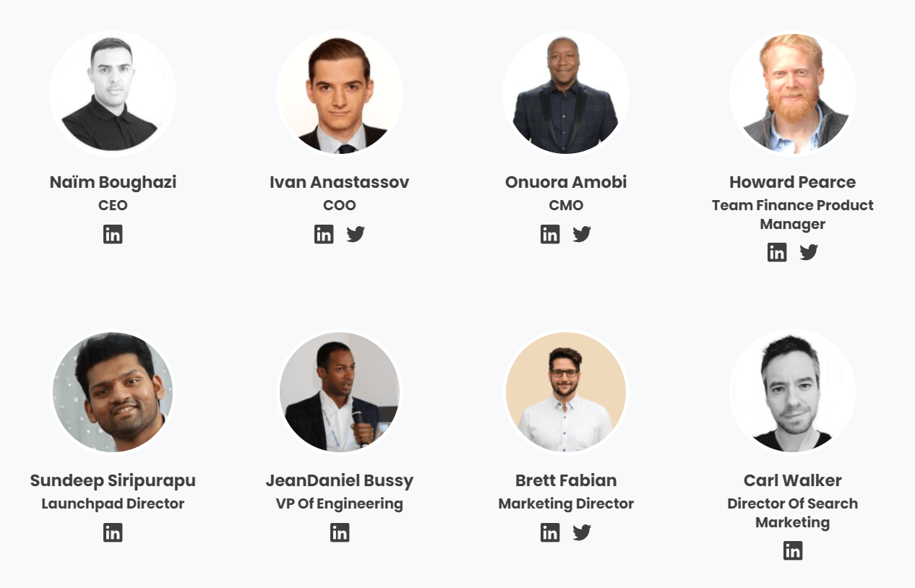Click Howard Pearce's profile photo
Viewport: 915px width, 588px height.
793,93
